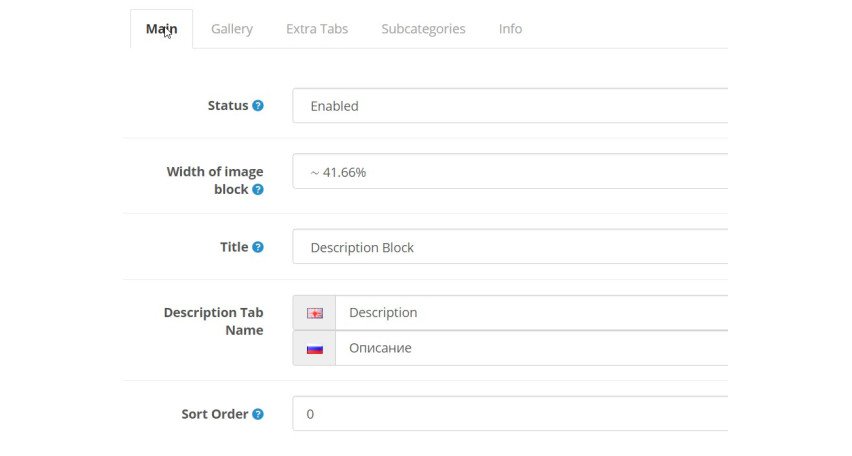Click the Title field with Description Block
This screenshot has width=852, height=456.
pos(510,247)
